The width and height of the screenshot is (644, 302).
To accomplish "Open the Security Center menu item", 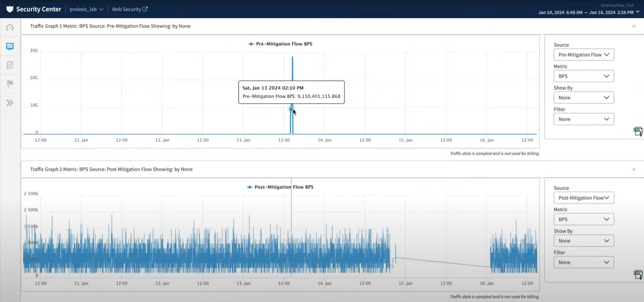I will pos(39,9).
